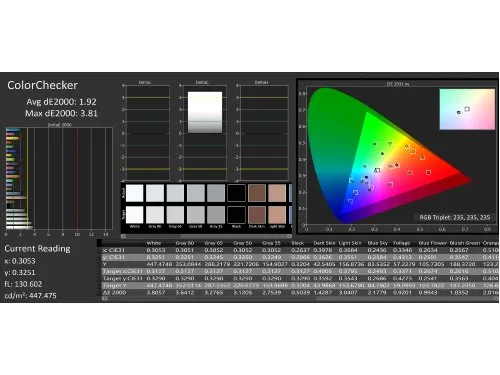This screenshot has width=500, height=375.
Task: Select the Blue Sky column header
Action: point(377,243)
